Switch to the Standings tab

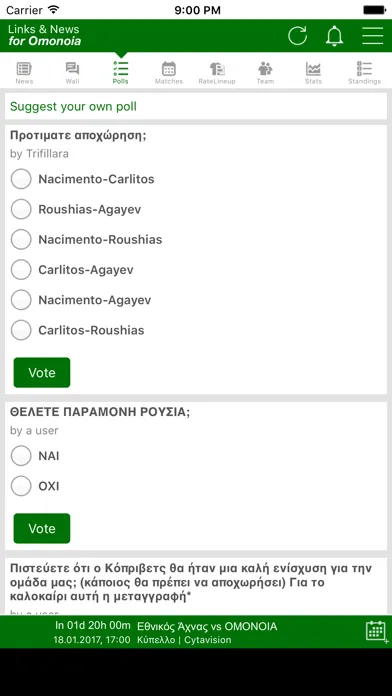click(364, 72)
